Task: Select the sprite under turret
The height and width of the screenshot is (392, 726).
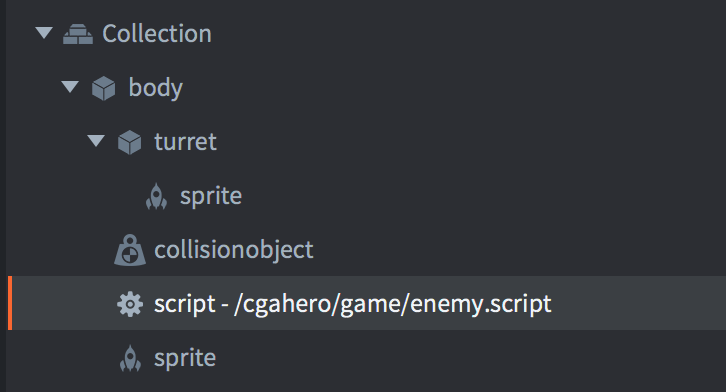Action: click(211, 197)
